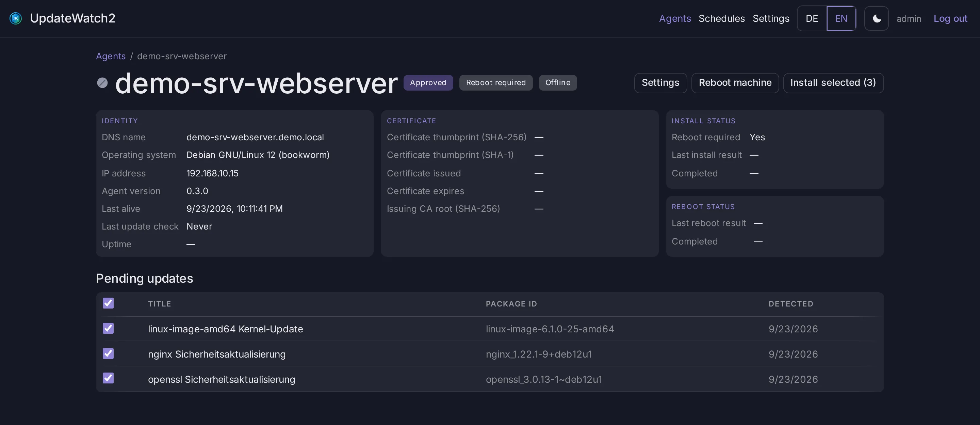Image resolution: width=980 pixels, height=425 pixels.
Task: Click the admin username label
Action: pos(909,18)
